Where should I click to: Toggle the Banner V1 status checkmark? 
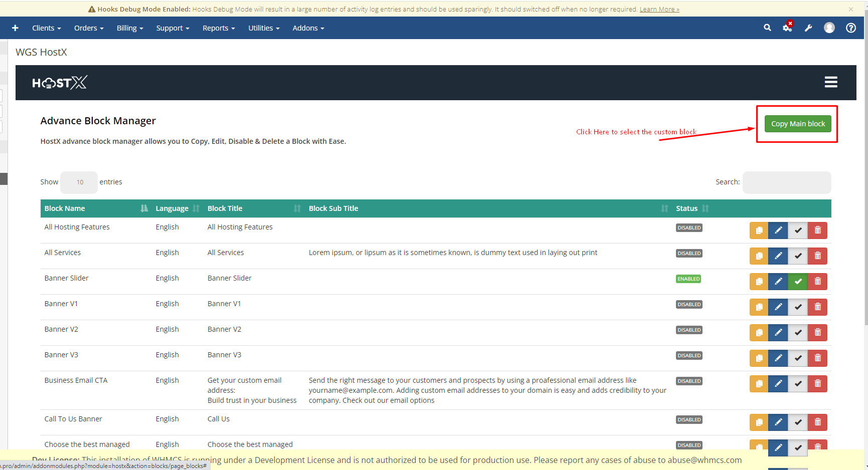[x=798, y=307]
